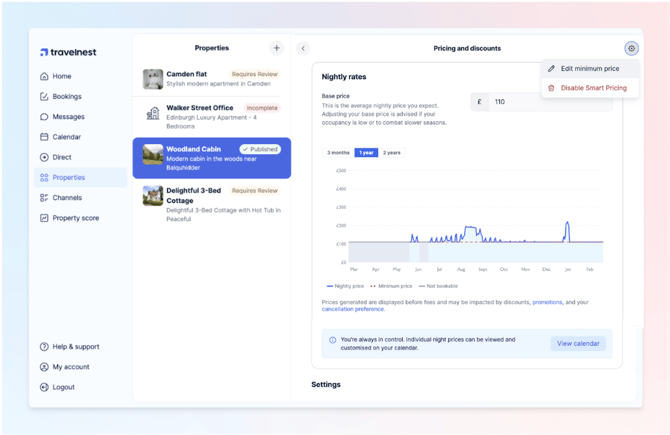Click the Nightly rates heading

344,77
